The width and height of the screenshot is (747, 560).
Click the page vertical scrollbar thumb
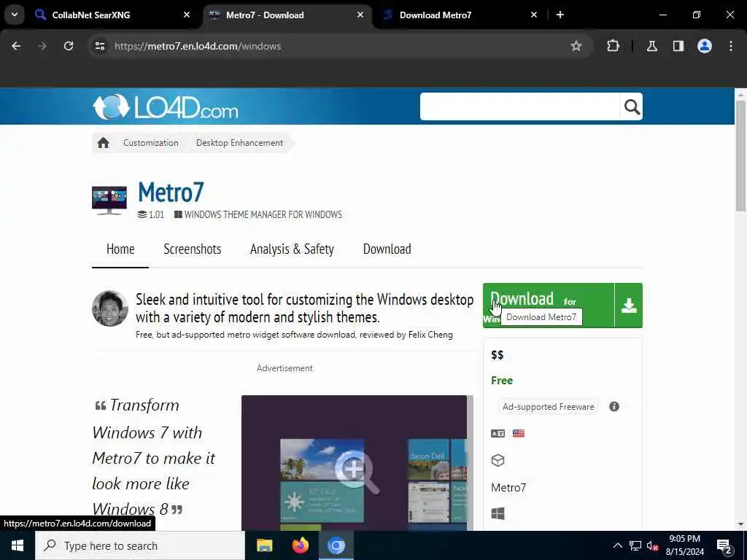pyautogui.click(x=740, y=155)
